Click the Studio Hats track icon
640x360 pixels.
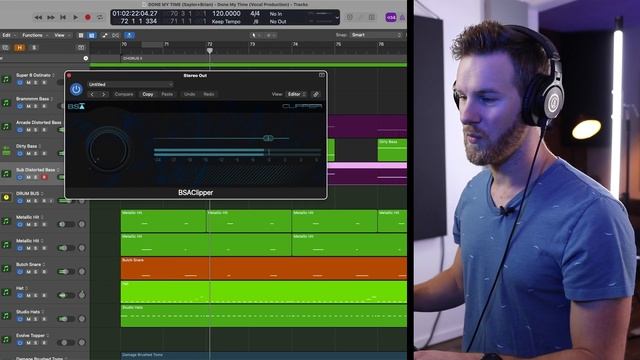coord(6,316)
